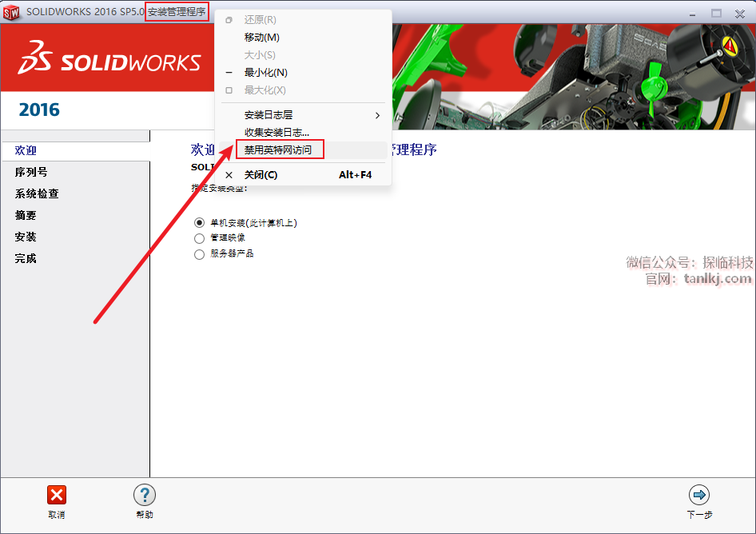The width and height of the screenshot is (756, 534).
Task: Click disabled 最大化(X) menu entry
Action: (303, 90)
